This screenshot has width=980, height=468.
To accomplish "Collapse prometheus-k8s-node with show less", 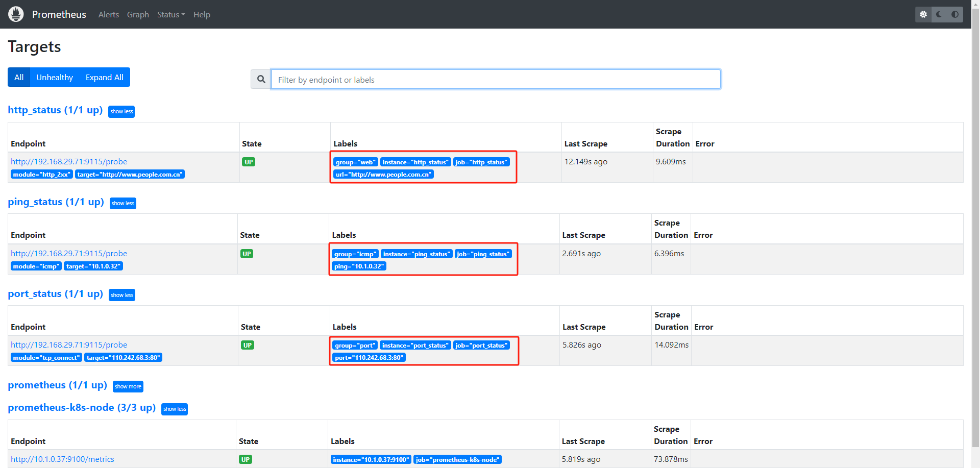I will pos(175,409).
